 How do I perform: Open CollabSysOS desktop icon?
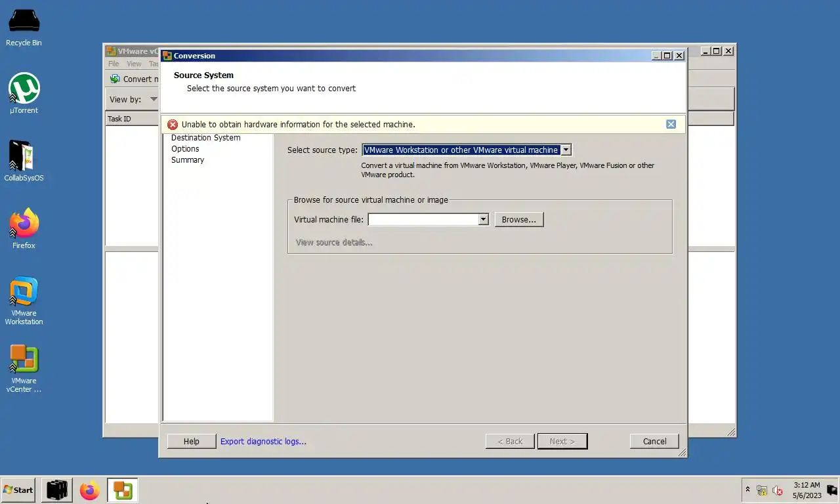(x=24, y=161)
